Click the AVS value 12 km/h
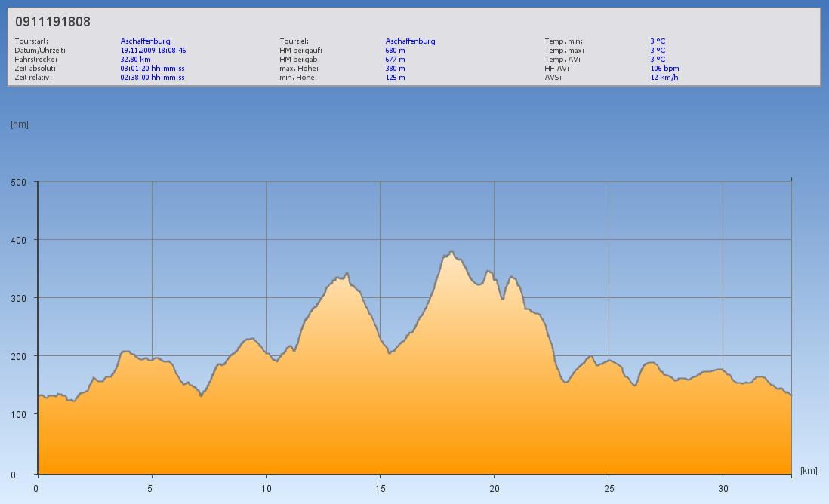Viewport: 829px width, 504px height. 664,77
